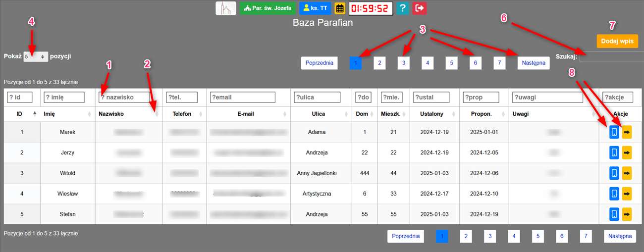Open the calendar icon in top bar
Viewport: 644px width, 252px height.
[340, 8]
